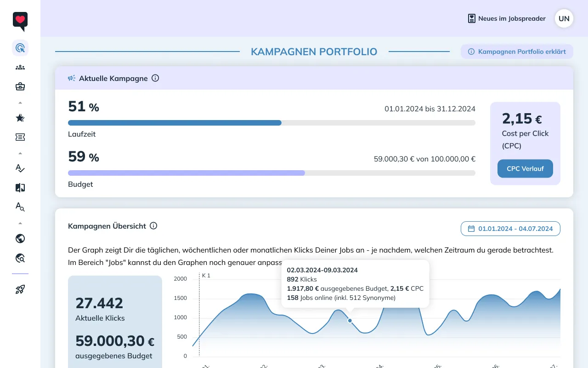588x368 pixels.
Task: Collapse the sidebar group below the briefcase icon
Action: pyautogui.click(x=20, y=103)
